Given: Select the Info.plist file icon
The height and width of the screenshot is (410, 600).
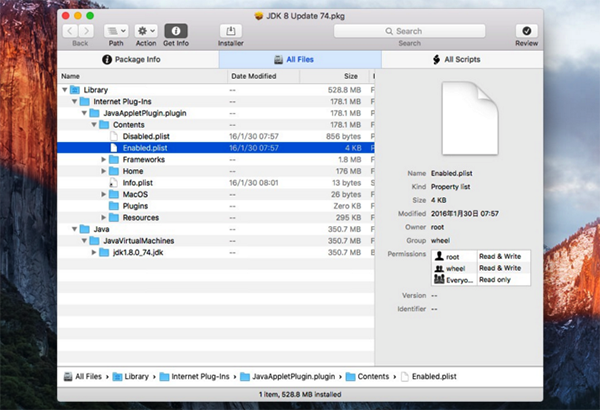Looking at the screenshot, I should click(115, 183).
